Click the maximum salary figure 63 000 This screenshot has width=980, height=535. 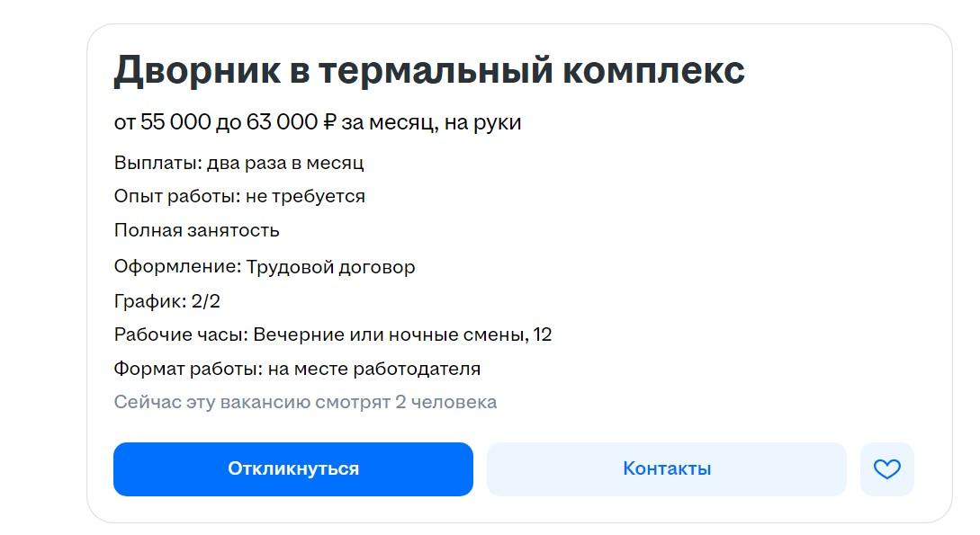tap(281, 121)
